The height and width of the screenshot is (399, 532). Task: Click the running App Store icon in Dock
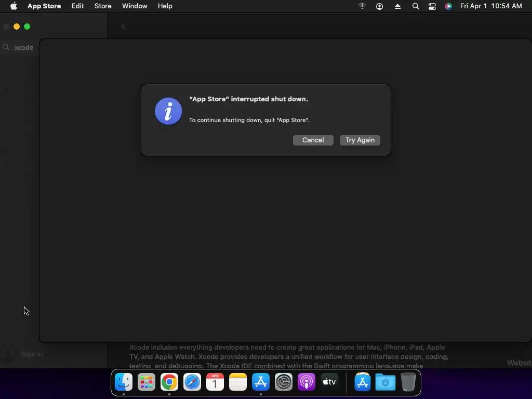pyautogui.click(x=261, y=382)
